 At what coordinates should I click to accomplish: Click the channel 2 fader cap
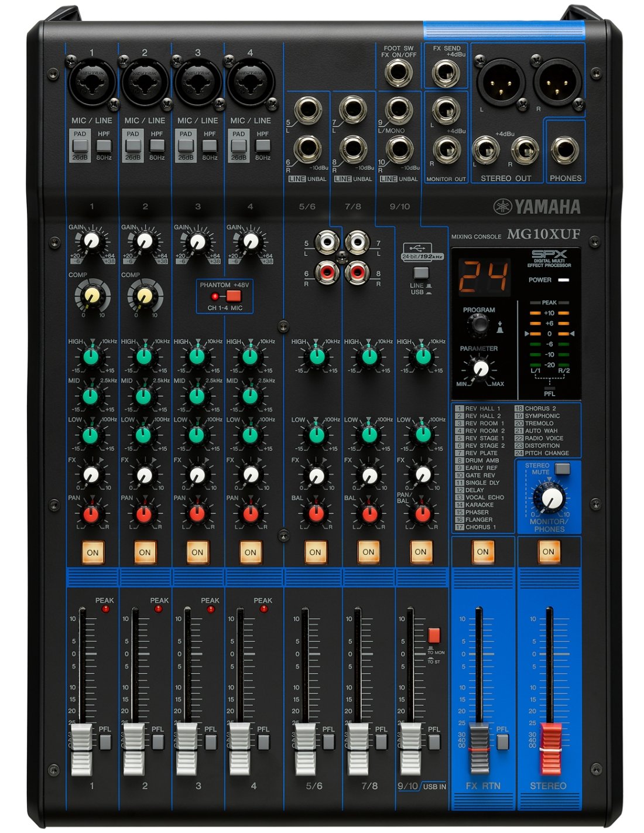134,748
